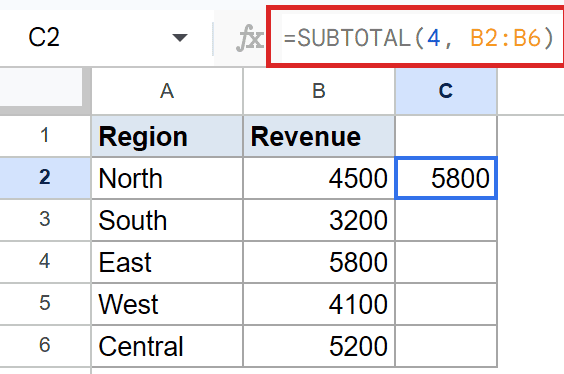The height and width of the screenshot is (374, 564).
Task: Open the Name Box dropdown arrow
Action: point(179,37)
